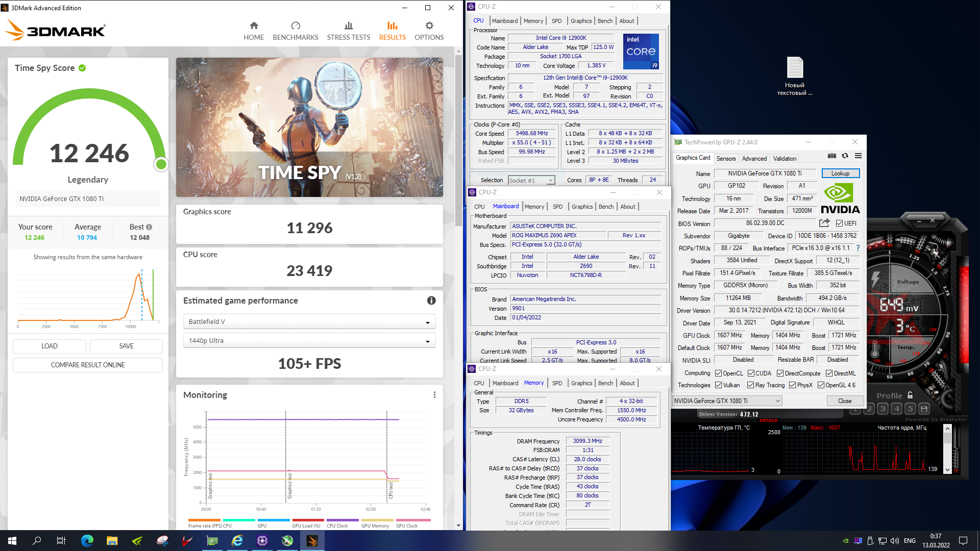Viewport: 980px width, 551px height.
Task: Click the 3DMark scrollbar down arrow
Action: point(458,525)
